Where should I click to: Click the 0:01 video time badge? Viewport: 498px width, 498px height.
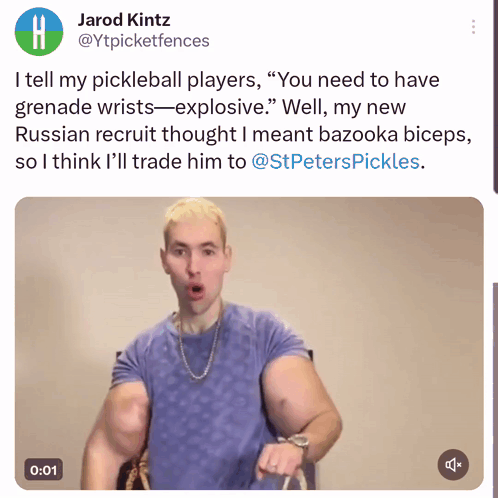click(x=44, y=470)
